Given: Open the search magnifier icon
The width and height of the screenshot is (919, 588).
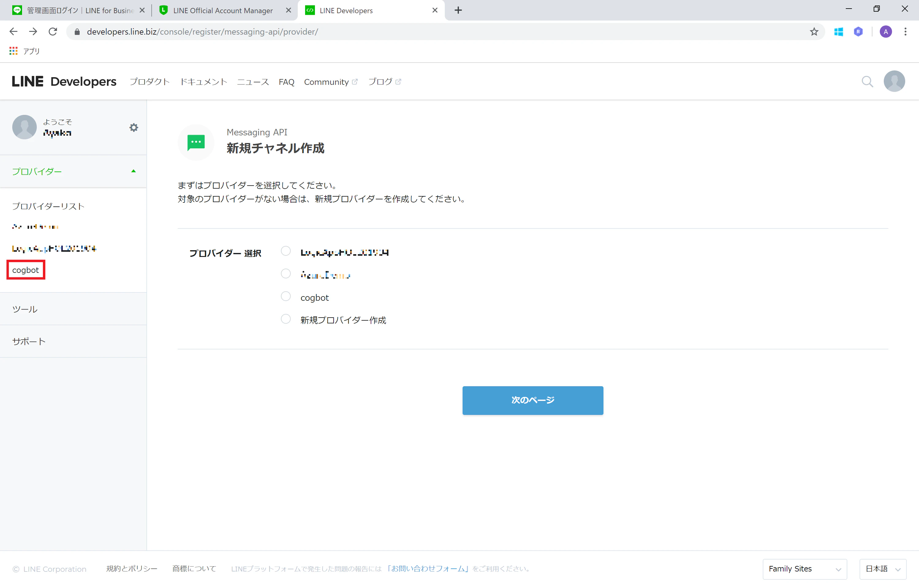Looking at the screenshot, I should pyautogui.click(x=867, y=81).
